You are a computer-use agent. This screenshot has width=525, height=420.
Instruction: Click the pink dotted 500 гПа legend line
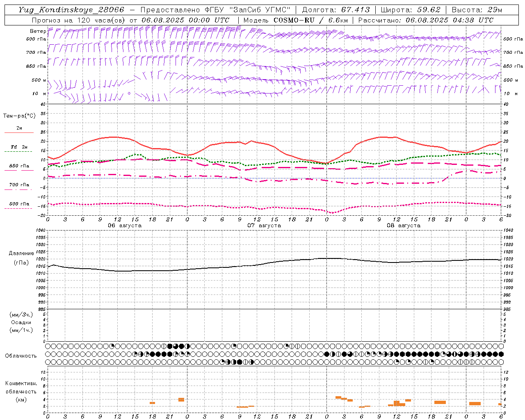click(x=18, y=208)
